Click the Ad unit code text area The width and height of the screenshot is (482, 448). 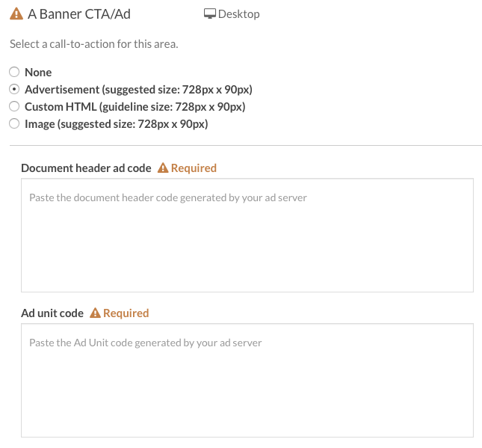(x=247, y=380)
